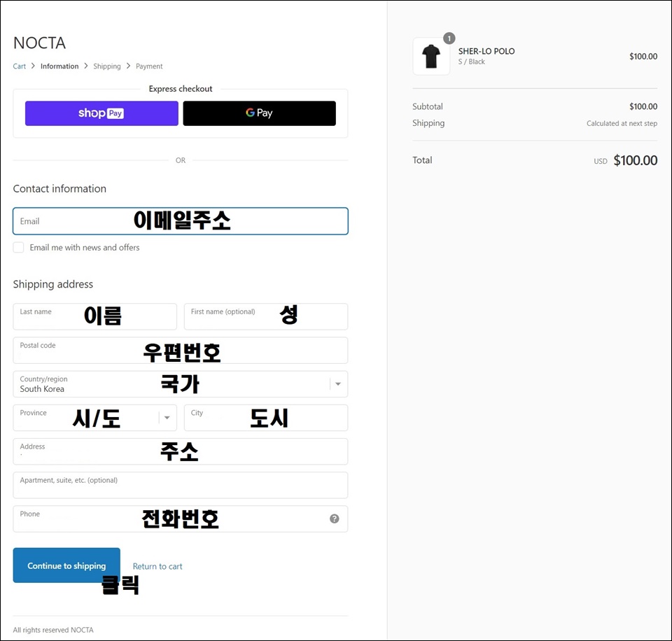
Task: Click the 'S / Black' variant text
Action: pyautogui.click(x=471, y=62)
